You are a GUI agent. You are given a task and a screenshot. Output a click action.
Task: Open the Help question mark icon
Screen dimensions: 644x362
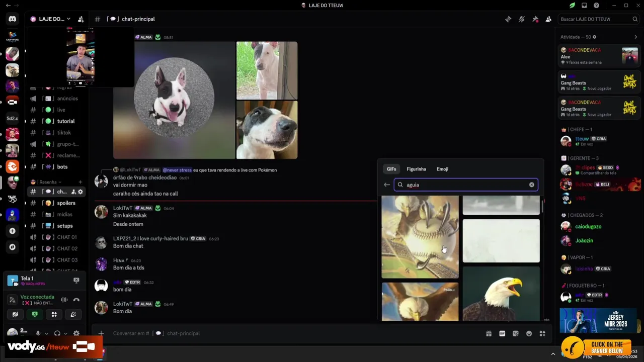[x=596, y=6]
